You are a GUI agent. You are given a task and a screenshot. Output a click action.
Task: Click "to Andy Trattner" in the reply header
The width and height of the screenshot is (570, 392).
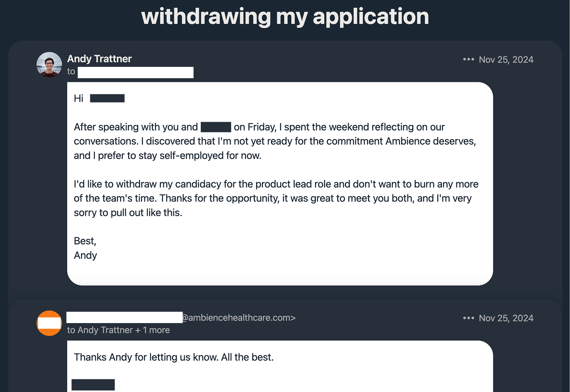[100, 330]
